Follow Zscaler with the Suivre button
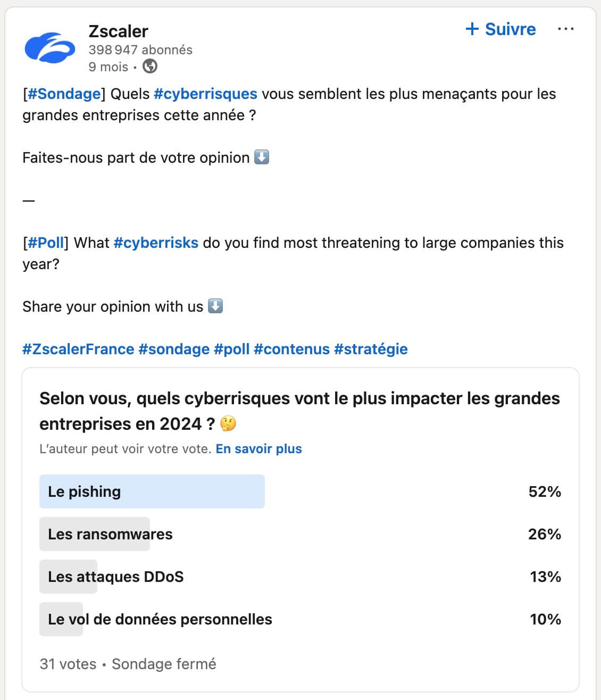This screenshot has width=601, height=700. [500, 29]
